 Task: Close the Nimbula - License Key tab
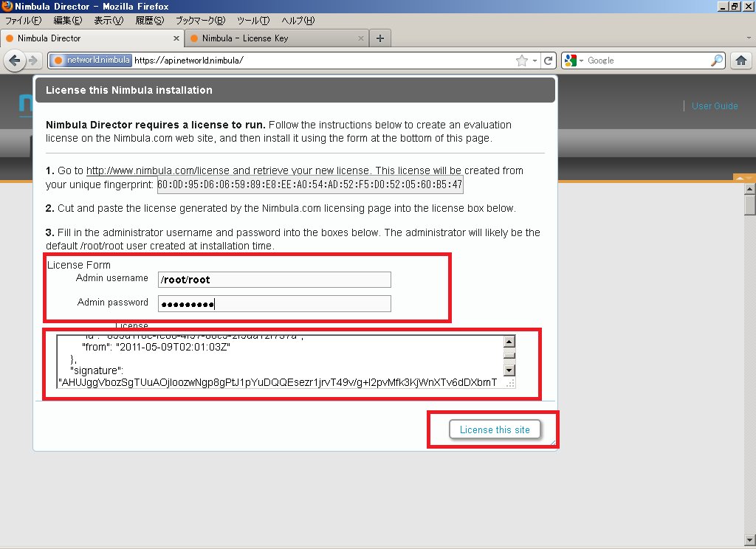pyautogui.click(x=360, y=38)
